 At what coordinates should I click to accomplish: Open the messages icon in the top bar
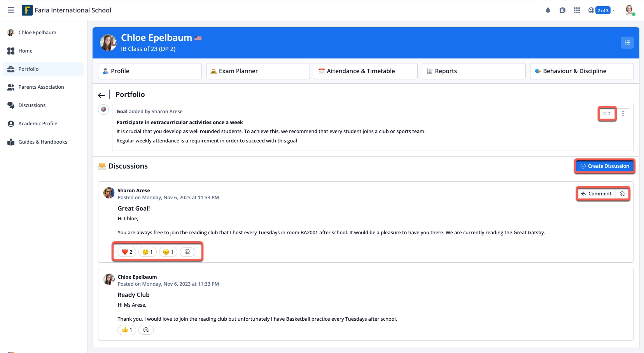[x=562, y=10]
